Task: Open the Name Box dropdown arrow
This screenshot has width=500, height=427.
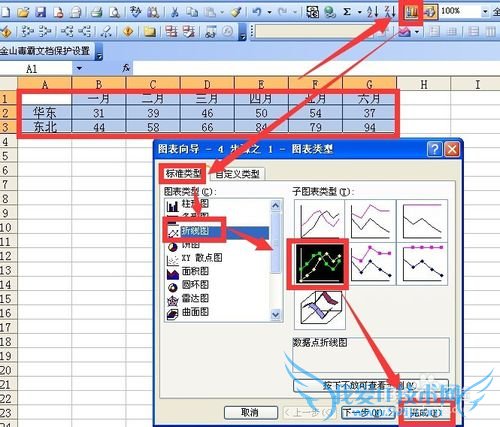Action: tap(79, 68)
